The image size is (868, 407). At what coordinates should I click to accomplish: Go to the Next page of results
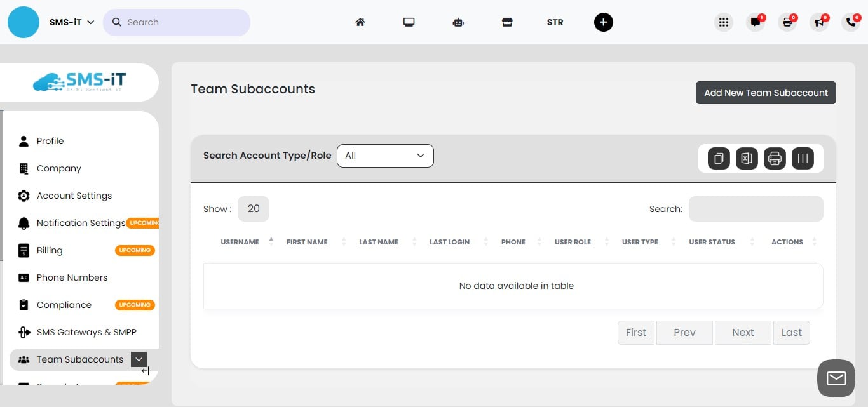coord(743,332)
